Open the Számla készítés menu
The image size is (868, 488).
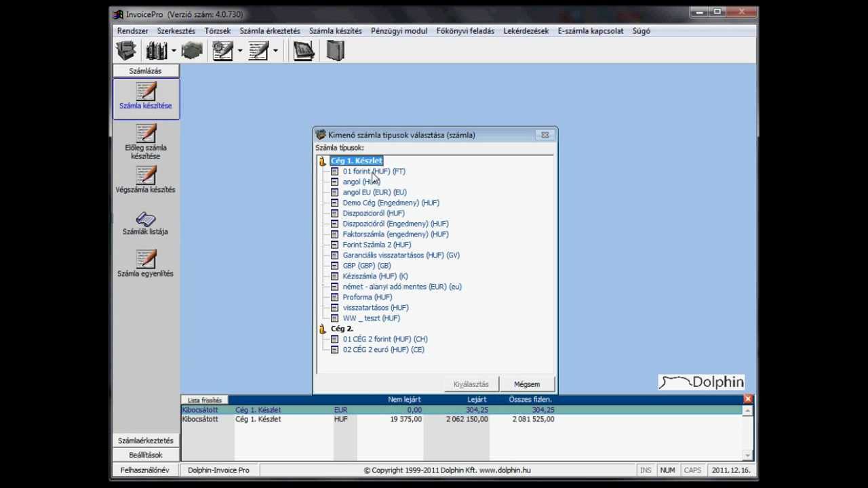tap(336, 31)
